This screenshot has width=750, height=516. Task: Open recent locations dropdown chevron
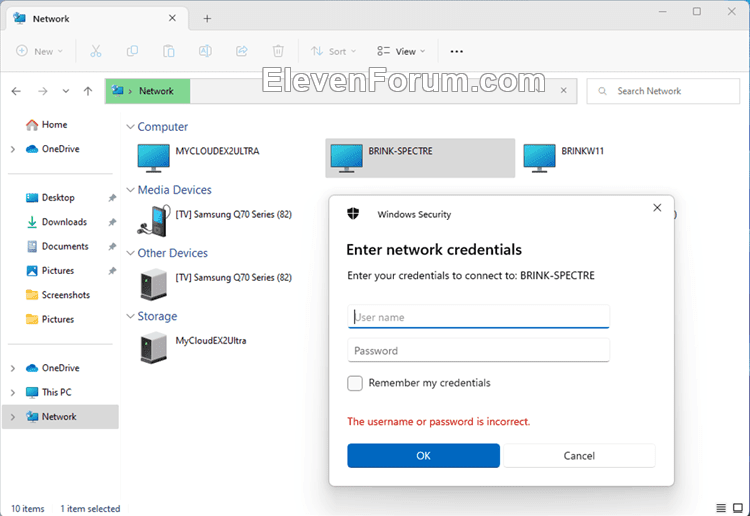coord(66,91)
